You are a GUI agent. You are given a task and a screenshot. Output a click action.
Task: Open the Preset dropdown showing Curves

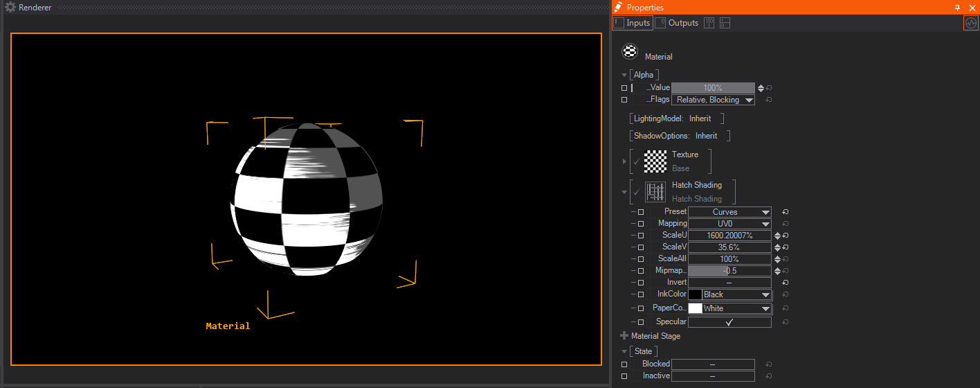pyautogui.click(x=729, y=212)
